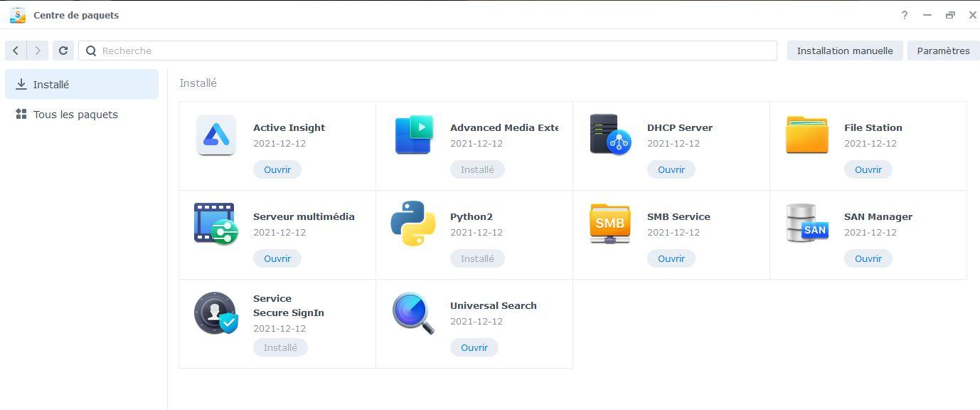Maximize the Centre de paquets window
The image size is (980, 410).
click(950, 15)
